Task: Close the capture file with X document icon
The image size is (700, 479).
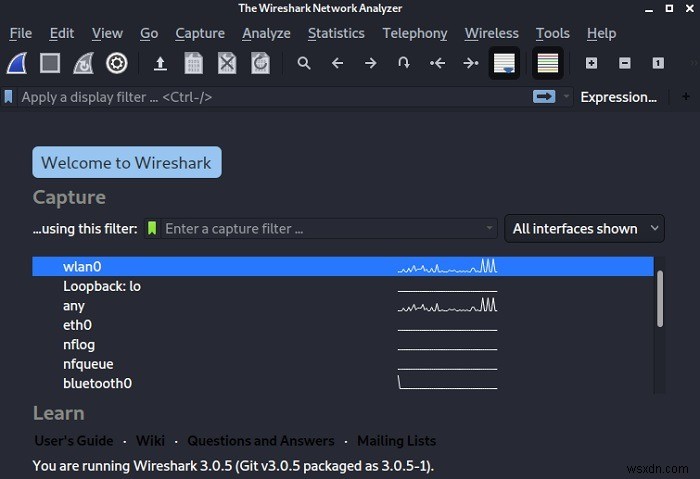Action: tap(227, 63)
